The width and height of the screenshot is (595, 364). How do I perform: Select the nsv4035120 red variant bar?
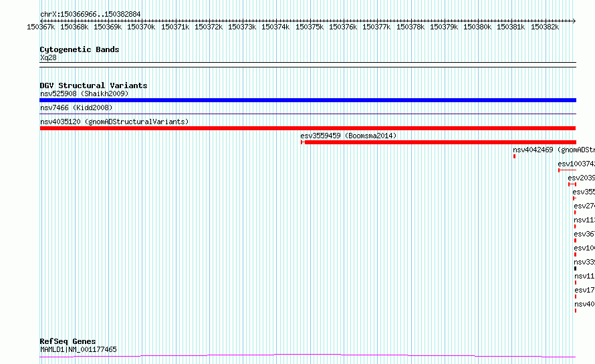tap(308, 128)
